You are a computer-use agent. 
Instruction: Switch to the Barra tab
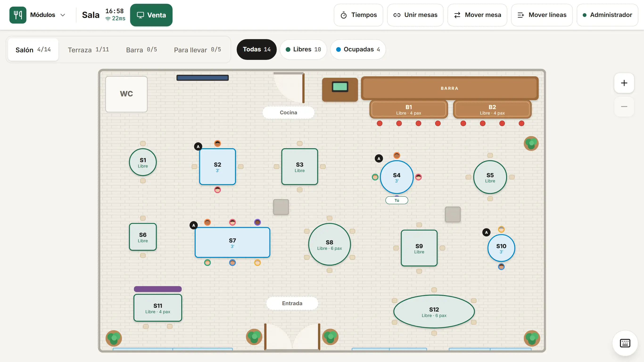141,49
